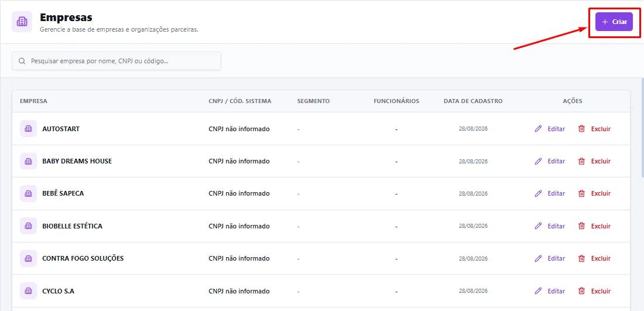Click 'CNPJ não informado' in BEBÊ SAPECA row
This screenshot has width=644, height=311.
pos(239,193)
